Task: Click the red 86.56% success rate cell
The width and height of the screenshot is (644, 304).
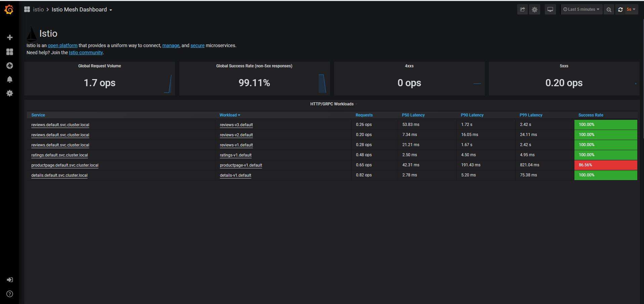Action: point(605,165)
